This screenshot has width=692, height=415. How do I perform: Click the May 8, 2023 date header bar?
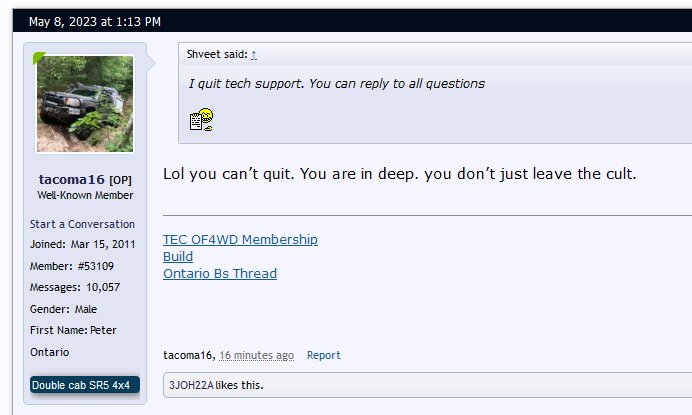[x=352, y=21]
